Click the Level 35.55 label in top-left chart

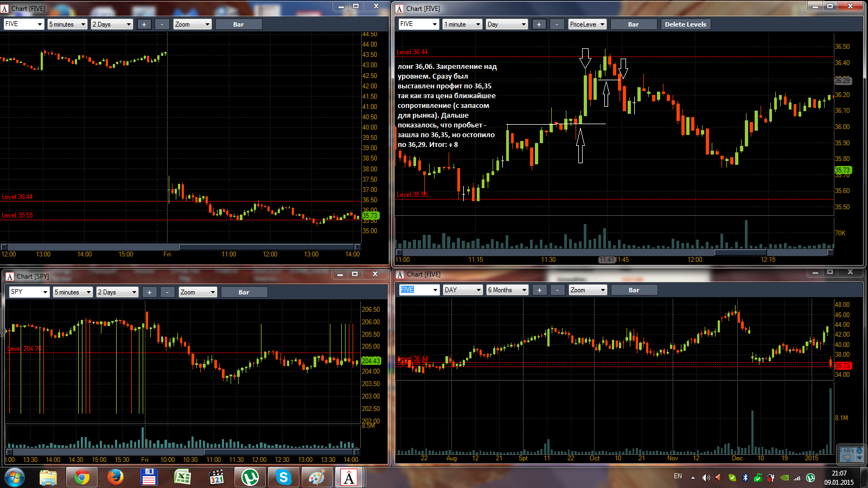[17, 215]
